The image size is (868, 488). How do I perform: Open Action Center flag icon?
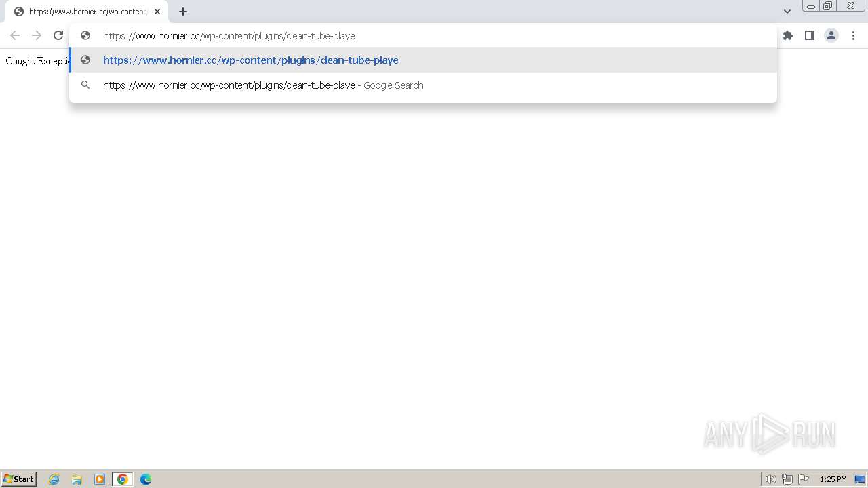pos(804,479)
